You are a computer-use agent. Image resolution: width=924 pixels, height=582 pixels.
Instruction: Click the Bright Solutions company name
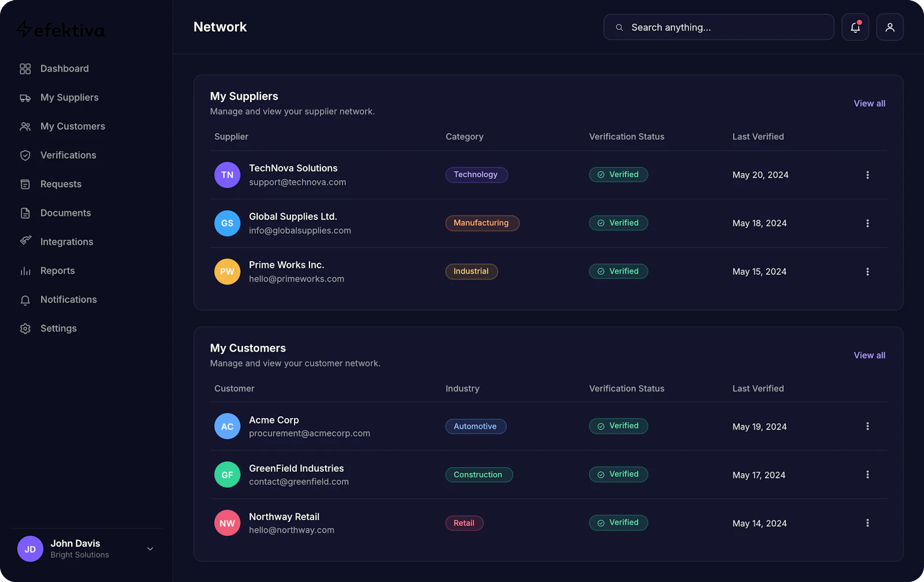click(x=80, y=555)
